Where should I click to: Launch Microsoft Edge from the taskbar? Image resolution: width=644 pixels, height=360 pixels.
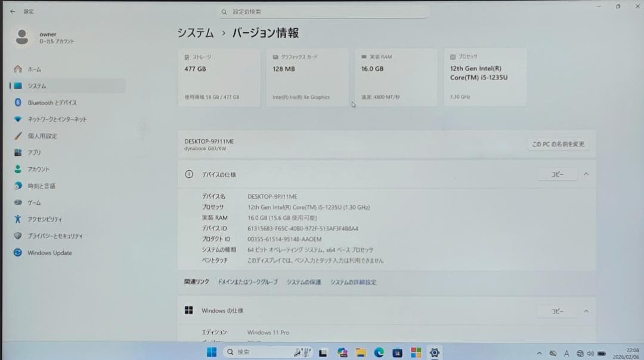[379, 352]
